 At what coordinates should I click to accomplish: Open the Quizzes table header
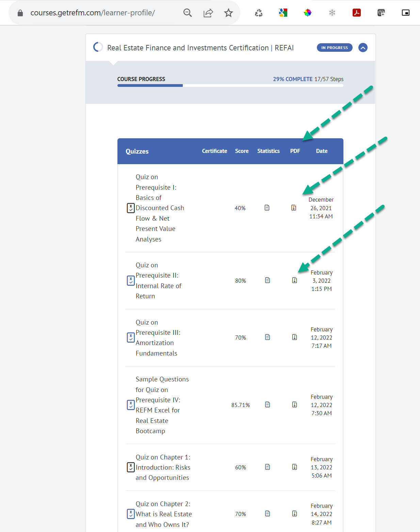pos(137,151)
